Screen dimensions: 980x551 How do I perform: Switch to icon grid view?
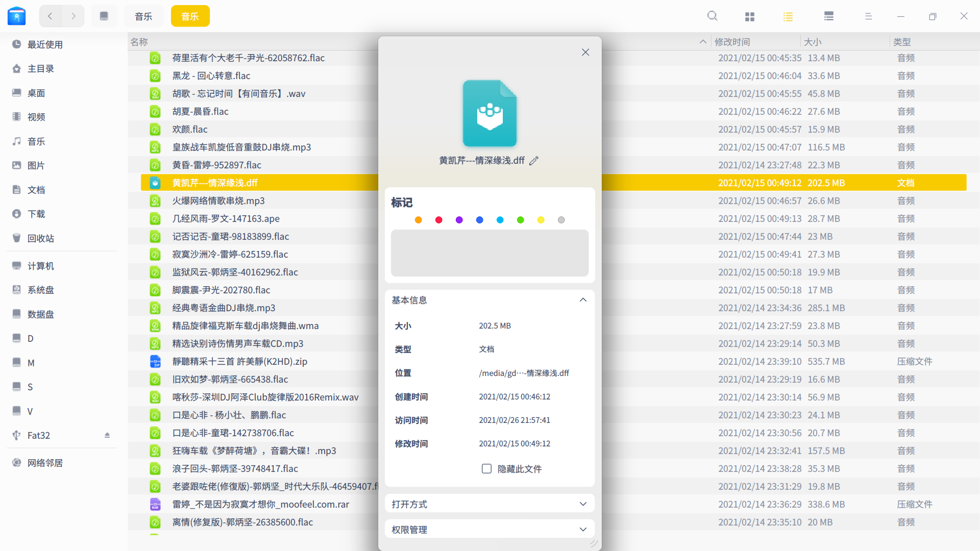749,16
